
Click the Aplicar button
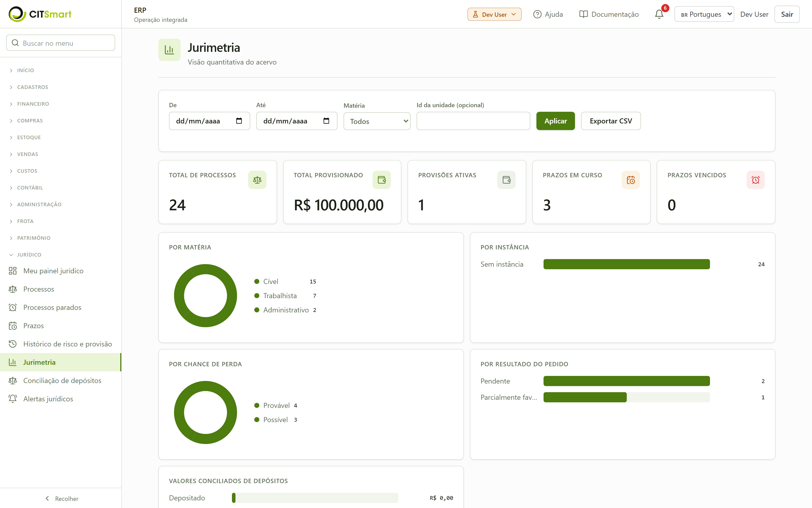coord(555,121)
